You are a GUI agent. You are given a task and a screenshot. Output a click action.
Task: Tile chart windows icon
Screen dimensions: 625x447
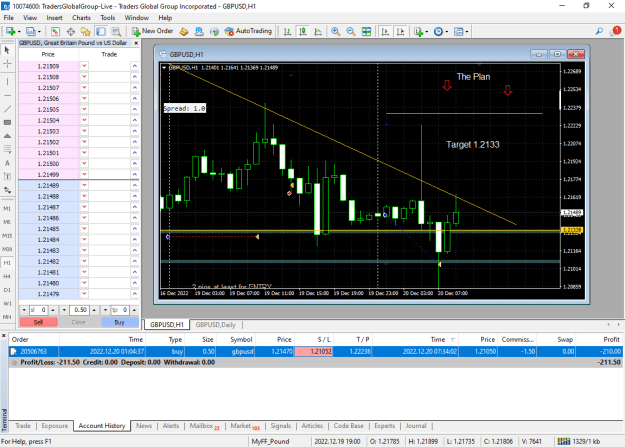366,31
